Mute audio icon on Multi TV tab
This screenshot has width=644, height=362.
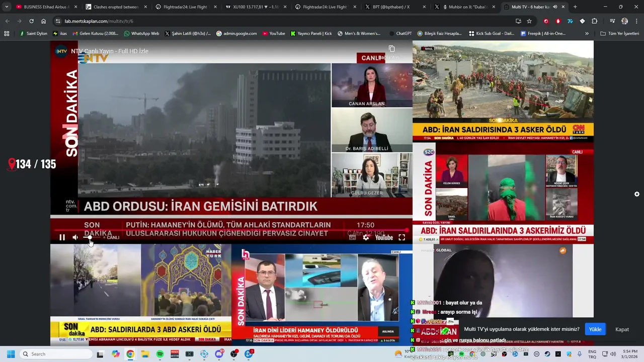coord(555,7)
